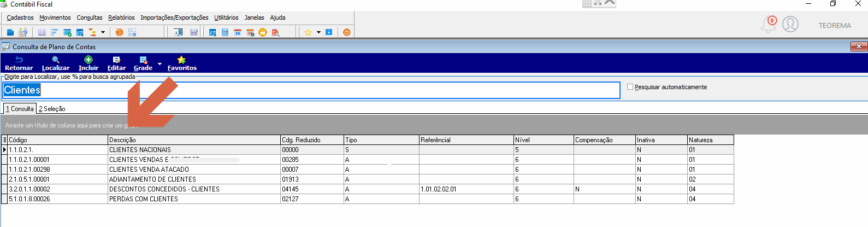Open the Relatórios menu
Screen dimensions: 868x227
click(x=121, y=18)
